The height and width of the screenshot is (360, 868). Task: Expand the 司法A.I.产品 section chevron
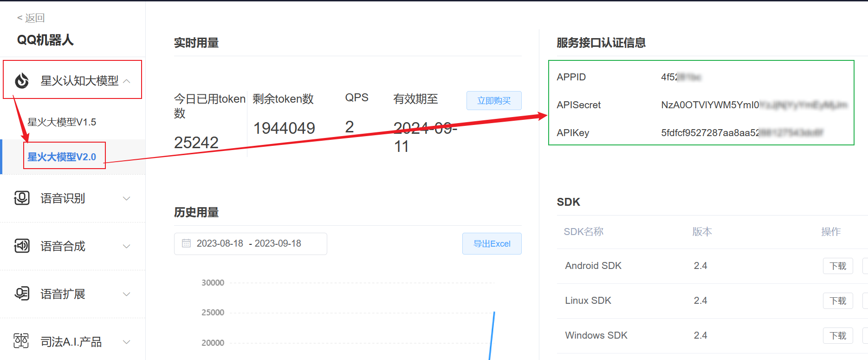pyautogui.click(x=126, y=342)
